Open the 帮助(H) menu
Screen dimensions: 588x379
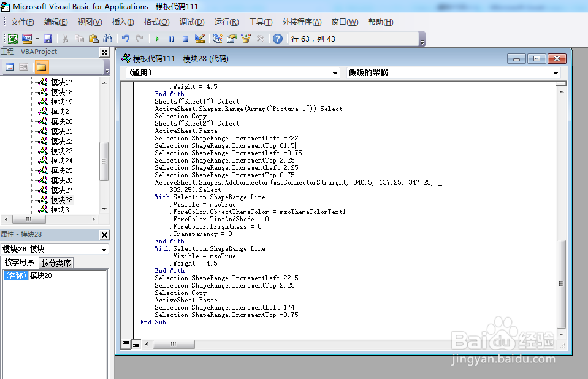[381, 22]
